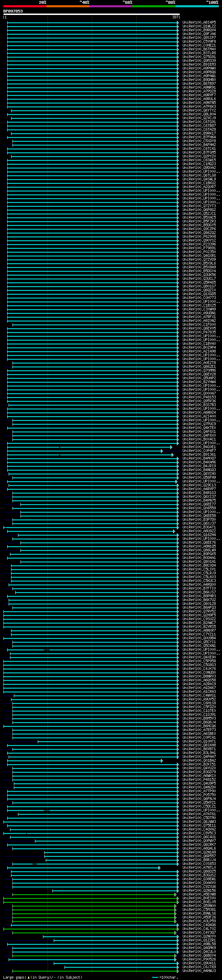
Task: Select hit UniRef100_C6TG91
Action: click(x=199, y=122)
